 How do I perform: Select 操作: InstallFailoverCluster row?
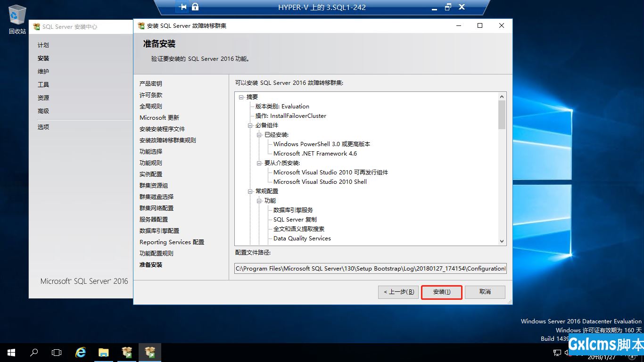coord(291,116)
